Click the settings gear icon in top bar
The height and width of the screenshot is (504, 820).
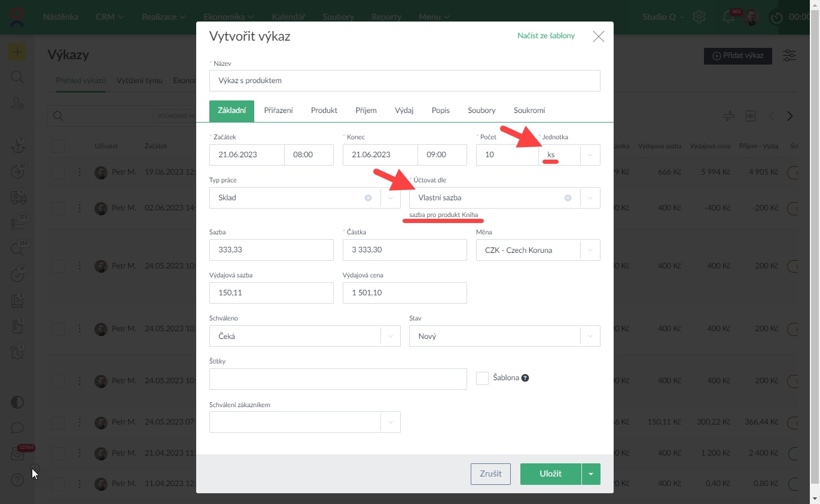click(x=699, y=17)
